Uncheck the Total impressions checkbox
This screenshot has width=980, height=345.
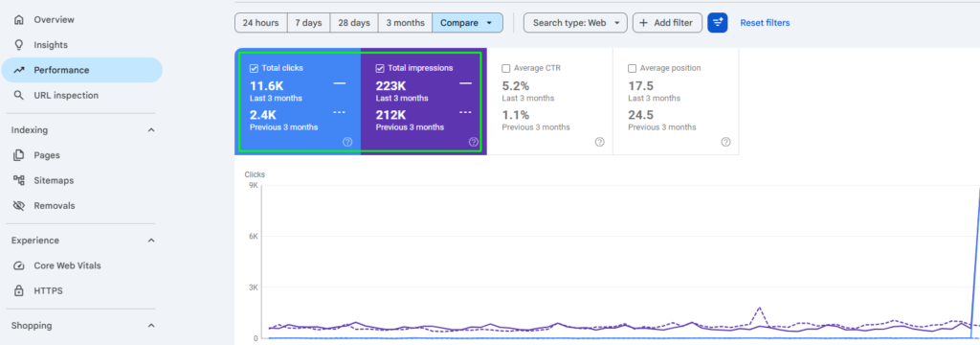click(380, 68)
